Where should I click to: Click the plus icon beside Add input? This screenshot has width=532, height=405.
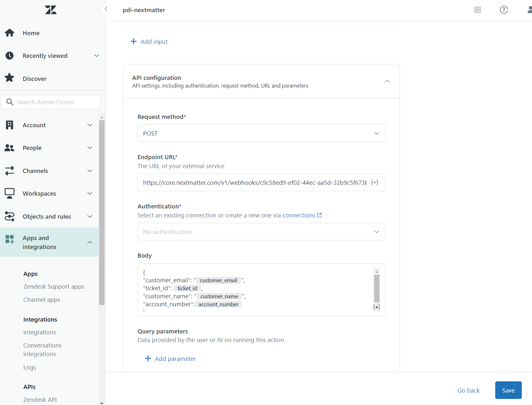134,42
